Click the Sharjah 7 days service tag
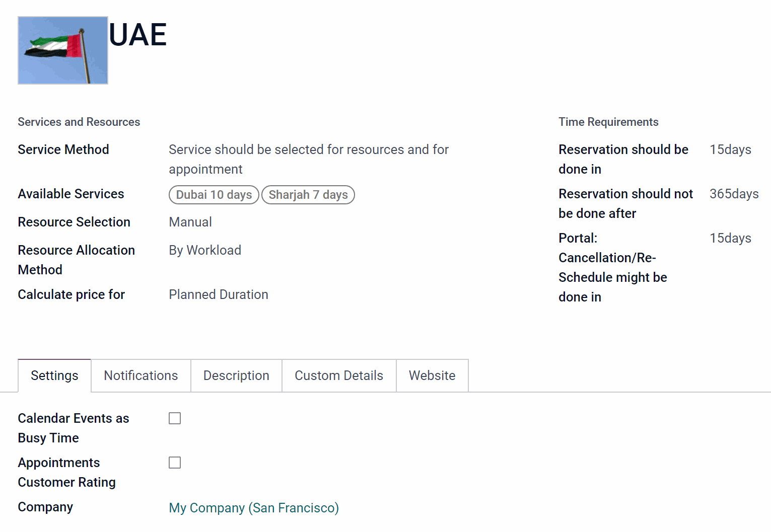This screenshot has height=532, width=771. [308, 195]
